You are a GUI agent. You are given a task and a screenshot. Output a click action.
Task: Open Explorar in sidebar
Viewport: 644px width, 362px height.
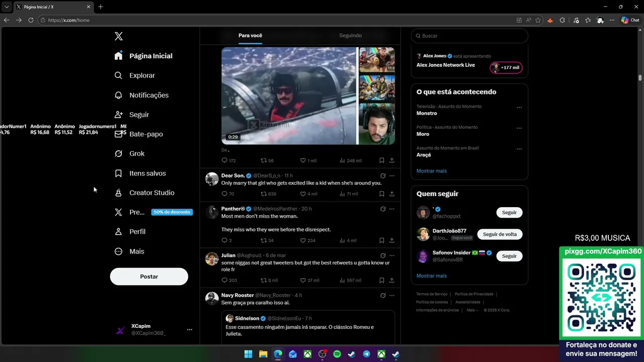[134, 75]
